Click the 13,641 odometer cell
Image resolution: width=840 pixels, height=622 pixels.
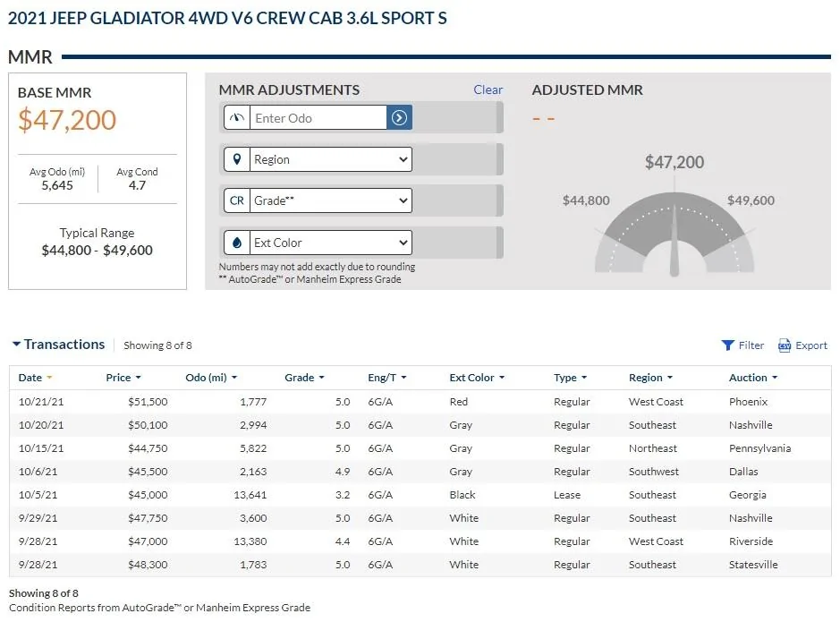[x=250, y=495]
